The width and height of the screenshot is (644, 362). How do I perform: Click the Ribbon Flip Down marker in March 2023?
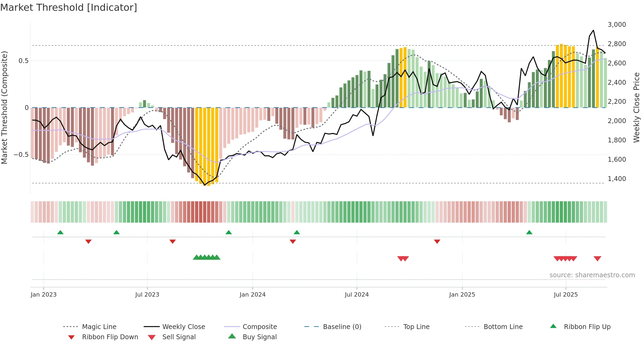click(x=89, y=242)
